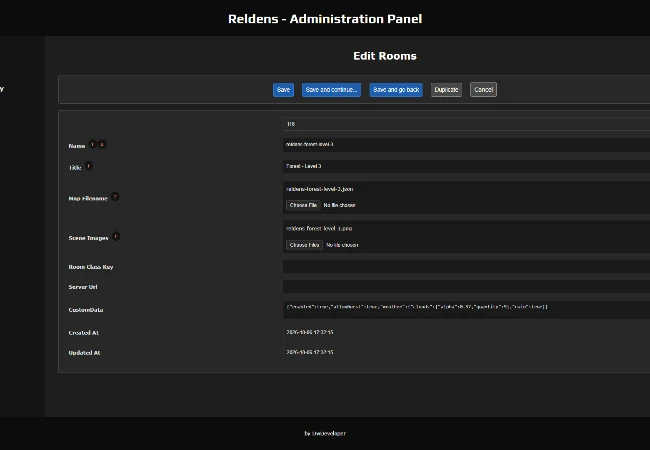Open the by DwDeveloper footer link

(x=325, y=433)
